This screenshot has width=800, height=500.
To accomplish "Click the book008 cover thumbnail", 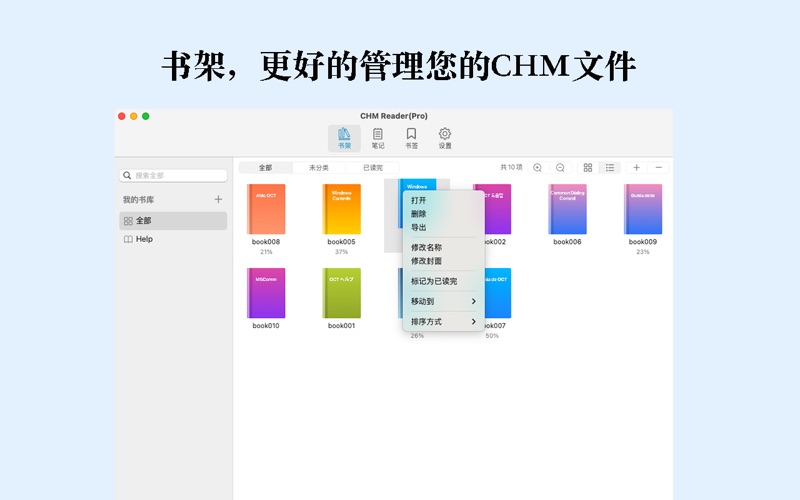I will (266, 209).
